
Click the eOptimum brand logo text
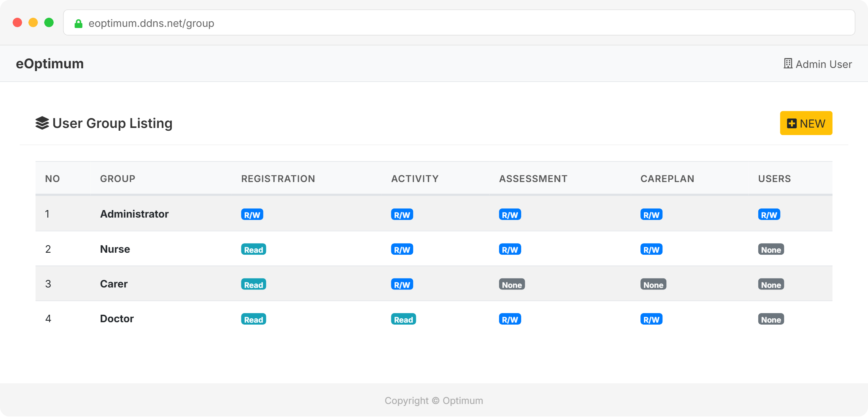(50, 64)
